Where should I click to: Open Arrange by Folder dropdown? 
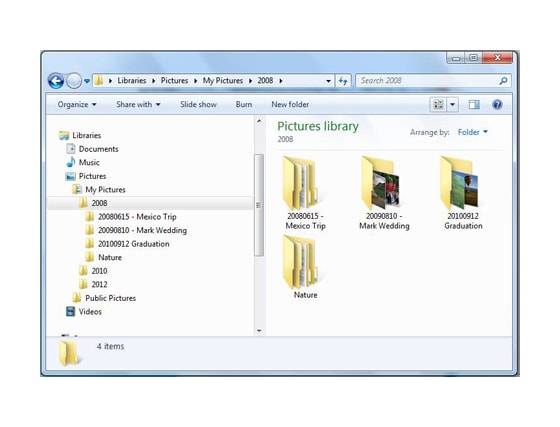point(472,132)
